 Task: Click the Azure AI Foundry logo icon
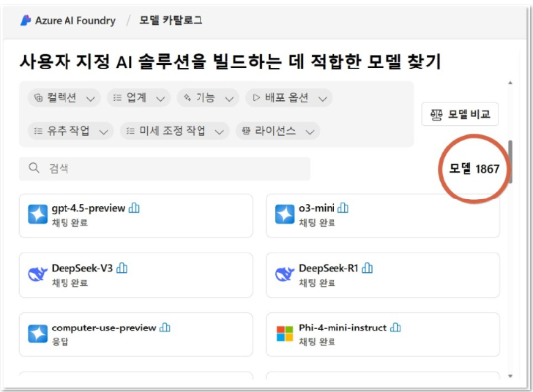pyautogui.click(x=26, y=20)
